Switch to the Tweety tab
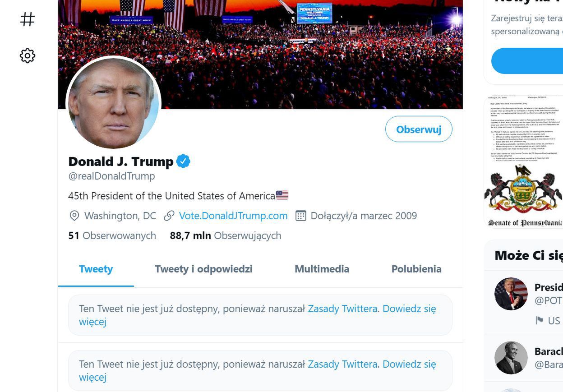 pos(96,269)
